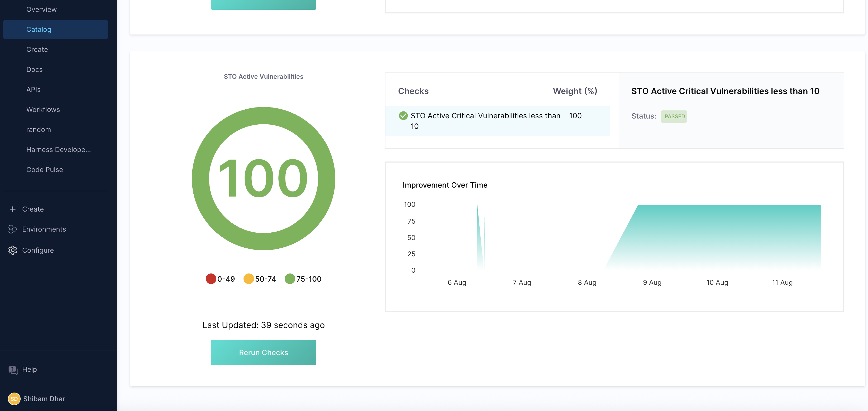The width and height of the screenshot is (868, 411).
Task: Go to Docs in the sidebar
Action: click(x=34, y=70)
